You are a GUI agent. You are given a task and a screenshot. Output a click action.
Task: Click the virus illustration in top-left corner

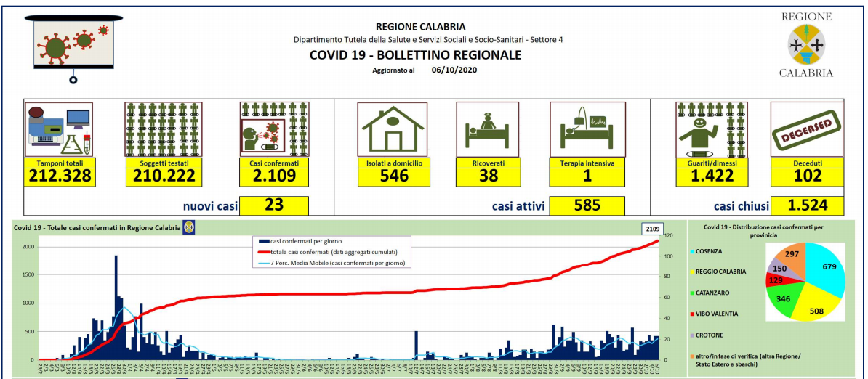73,44
